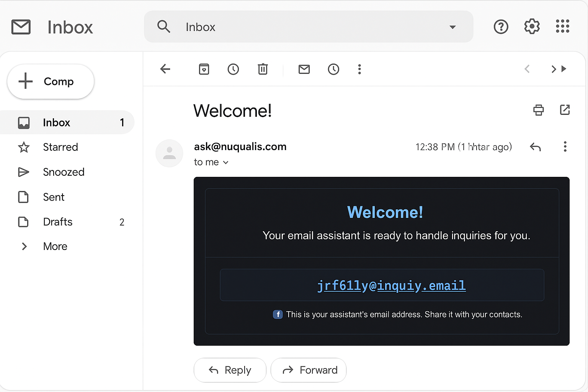Mark as unread with envelope icon
This screenshot has width=588, height=392.
point(304,69)
